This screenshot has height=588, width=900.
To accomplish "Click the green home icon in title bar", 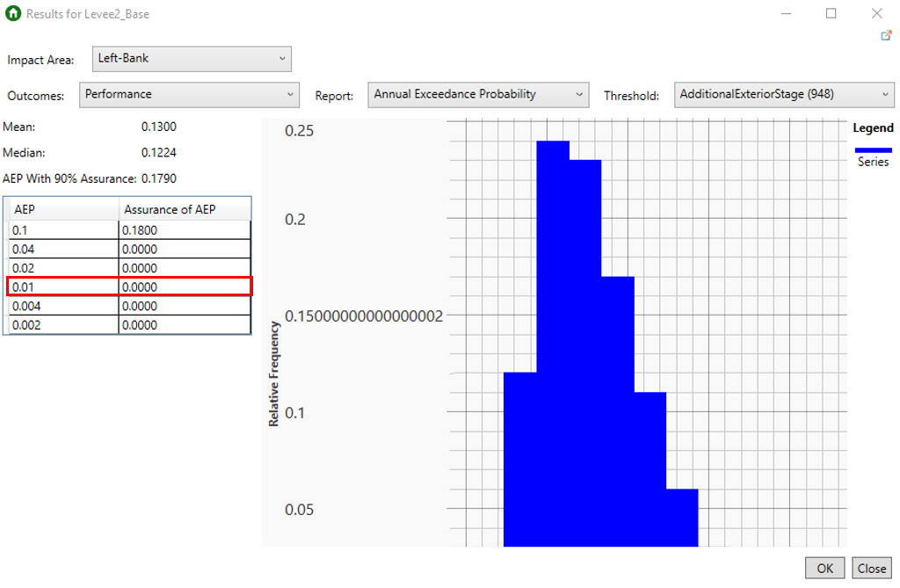I will pos(13,14).
